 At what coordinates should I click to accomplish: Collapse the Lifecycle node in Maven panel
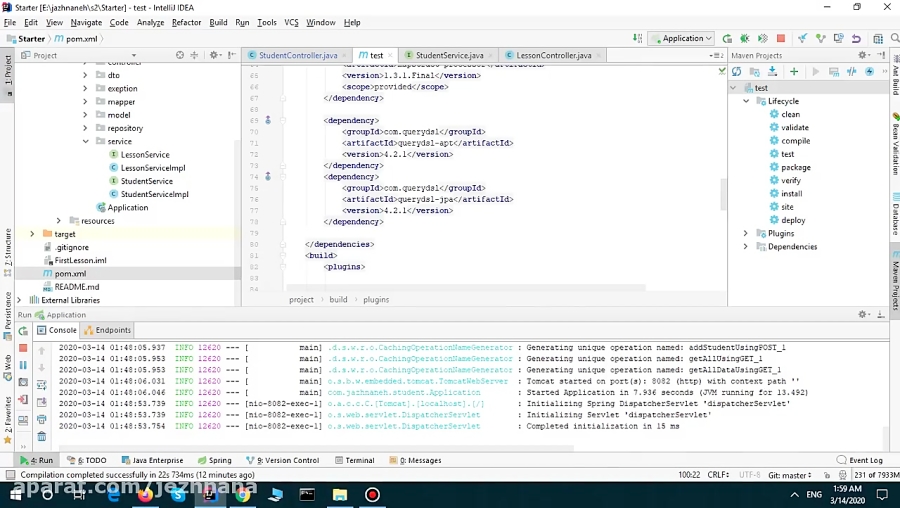746,101
